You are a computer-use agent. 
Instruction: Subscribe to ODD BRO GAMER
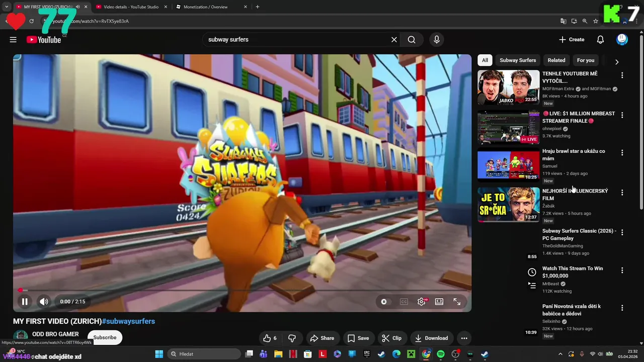(105, 337)
